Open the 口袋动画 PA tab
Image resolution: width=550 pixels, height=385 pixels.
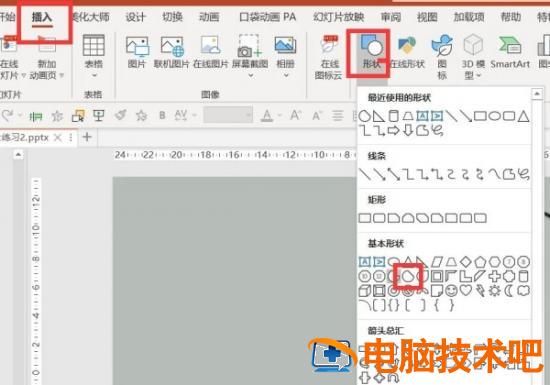[x=267, y=17]
